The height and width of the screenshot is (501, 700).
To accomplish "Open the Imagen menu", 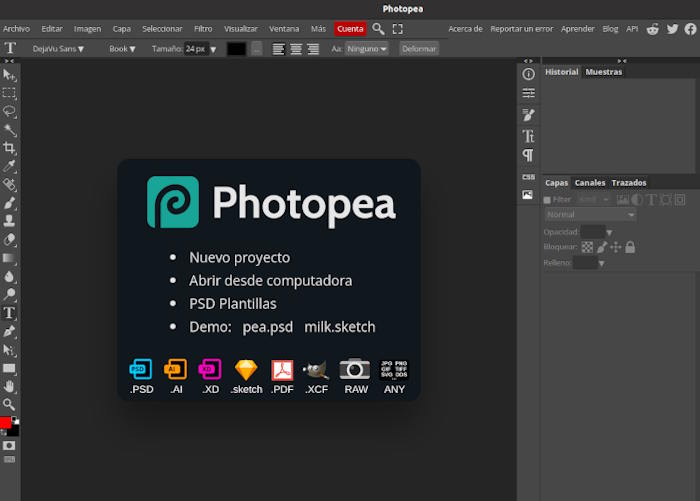I will (x=88, y=29).
